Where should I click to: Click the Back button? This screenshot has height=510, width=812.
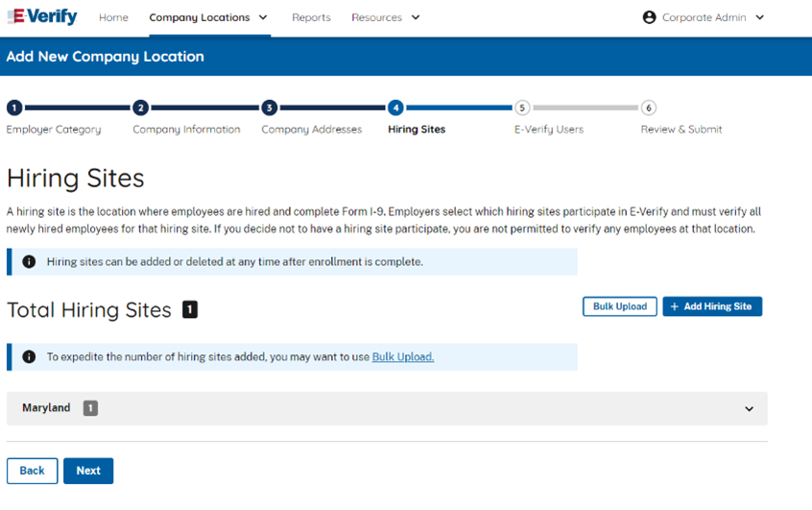pos(32,471)
